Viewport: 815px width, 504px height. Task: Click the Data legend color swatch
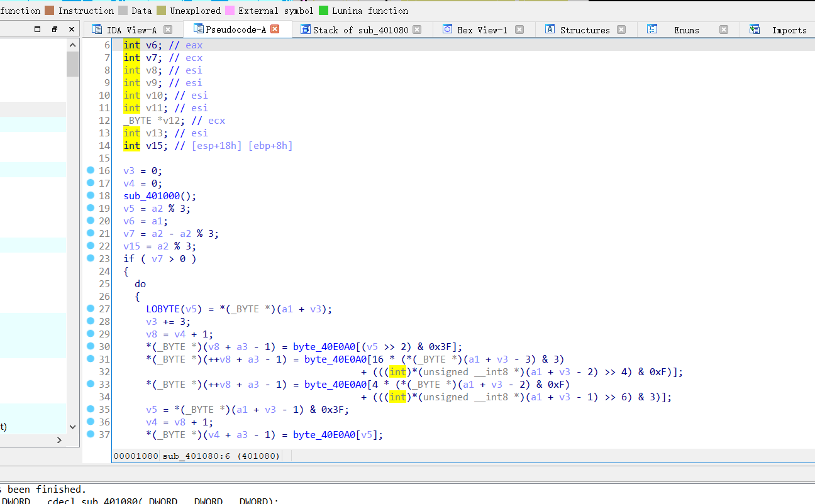click(122, 11)
